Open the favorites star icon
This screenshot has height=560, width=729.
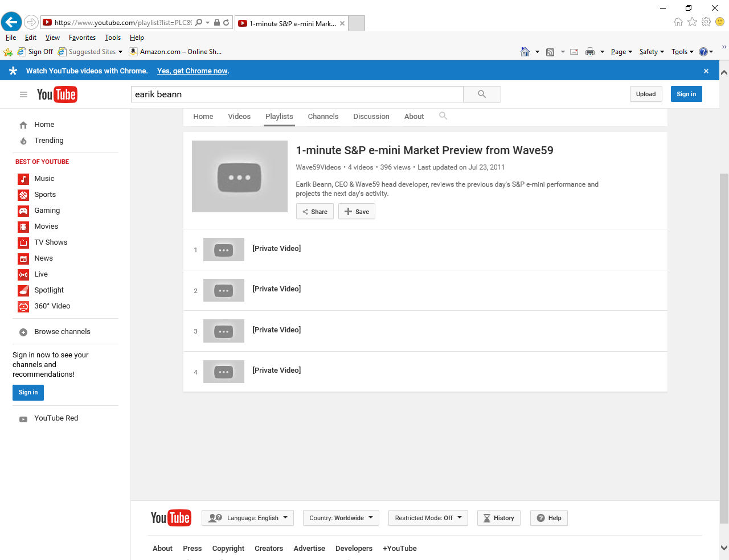tap(692, 22)
